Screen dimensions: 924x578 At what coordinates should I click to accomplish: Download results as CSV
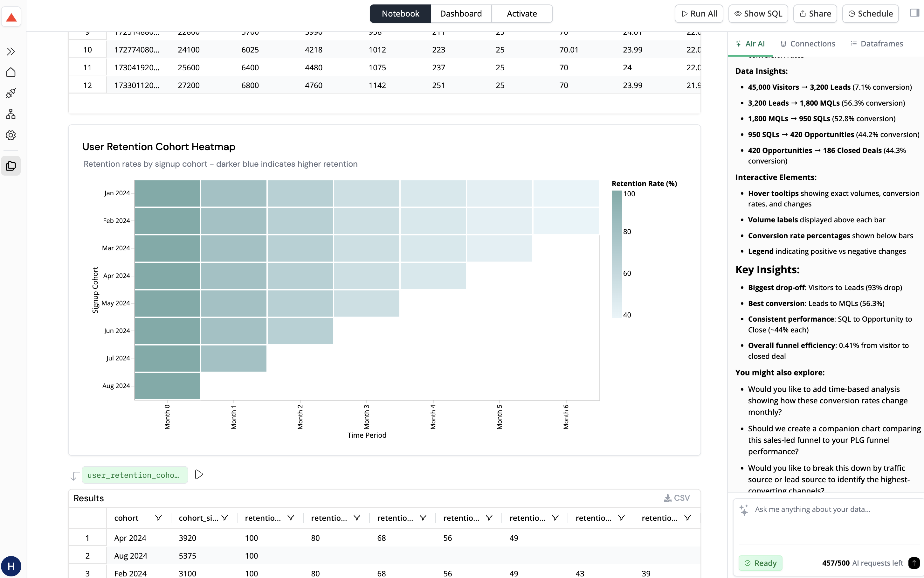pos(677,498)
